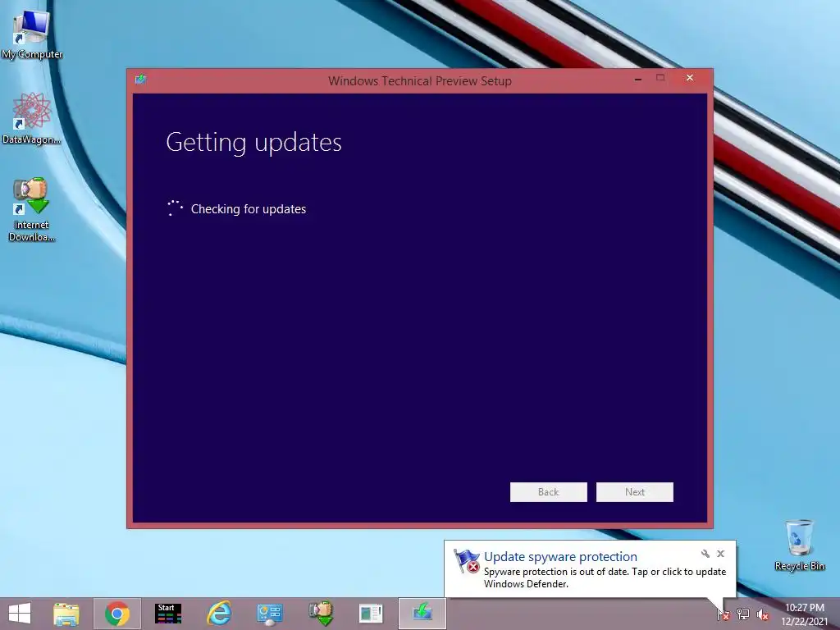Viewport: 840px width, 630px height.
Task: Click the Back button in setup
Action: click(x=549, y=492)
